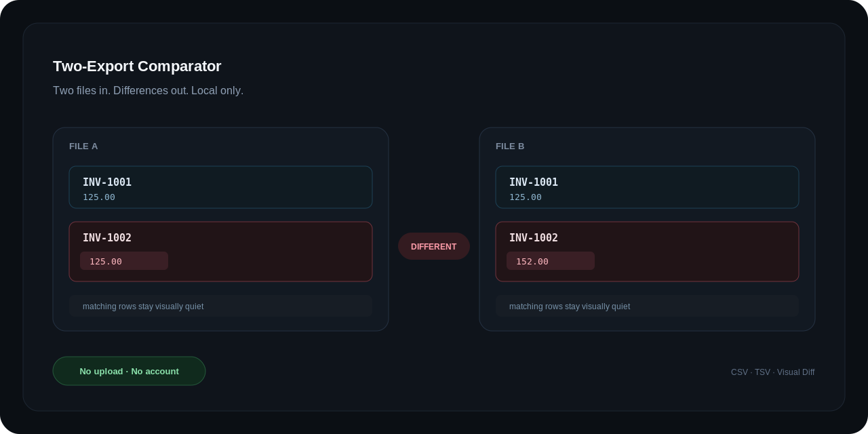
Task: Click the No upload · No account pill
Action: pos(129,371)
